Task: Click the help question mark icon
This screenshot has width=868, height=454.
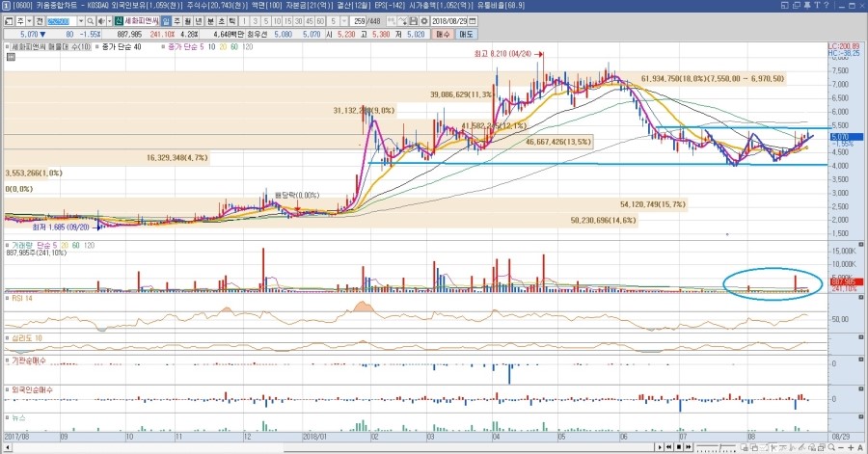Action: coord(826,6)
